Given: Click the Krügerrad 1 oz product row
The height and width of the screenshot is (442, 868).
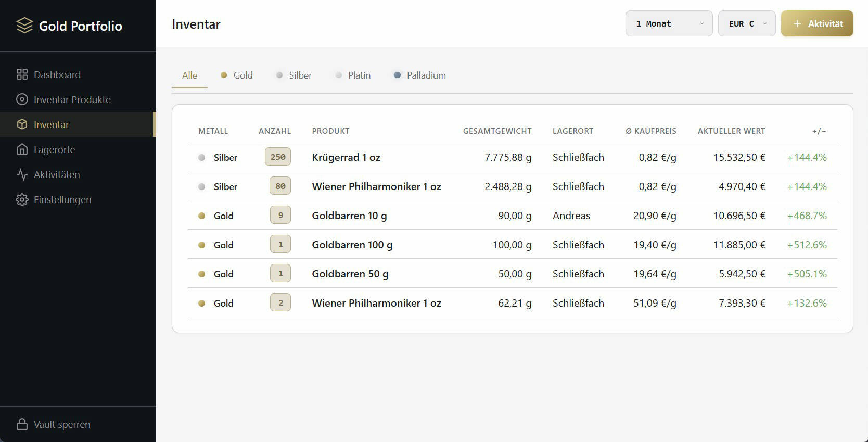Looking at the screenshot, I should pos(346,157).
